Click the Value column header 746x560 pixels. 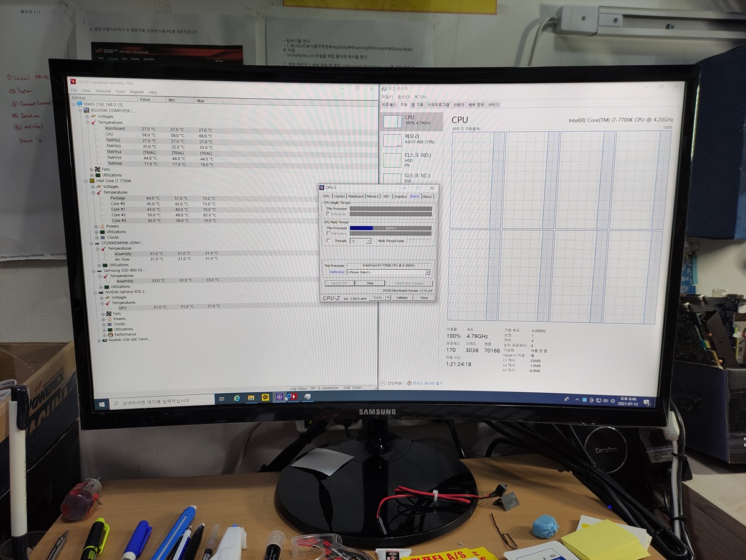(152, 99)
